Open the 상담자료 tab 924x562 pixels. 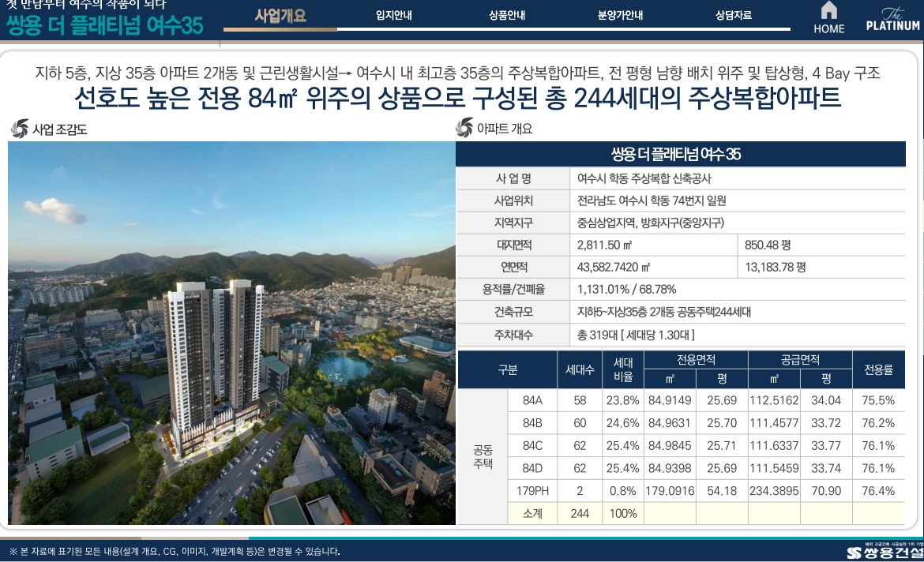[733, 15]
